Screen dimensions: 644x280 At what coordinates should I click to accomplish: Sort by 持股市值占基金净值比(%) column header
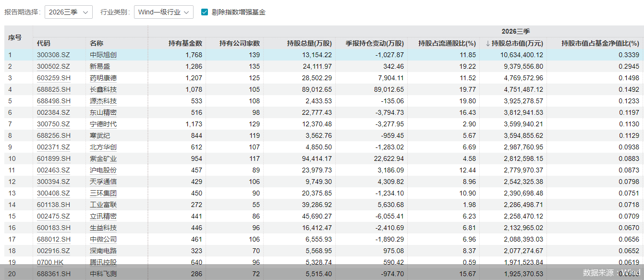point(600,43)
